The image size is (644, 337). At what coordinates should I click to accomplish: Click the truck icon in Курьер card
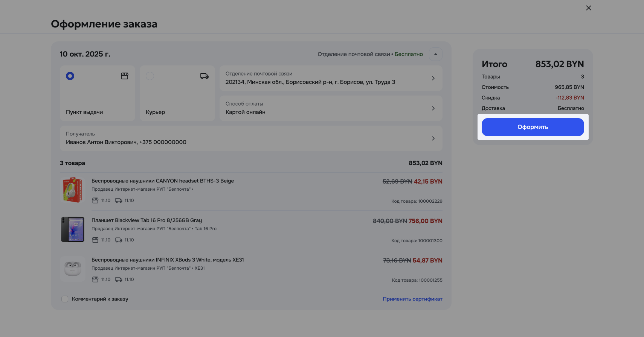[204, 76]
